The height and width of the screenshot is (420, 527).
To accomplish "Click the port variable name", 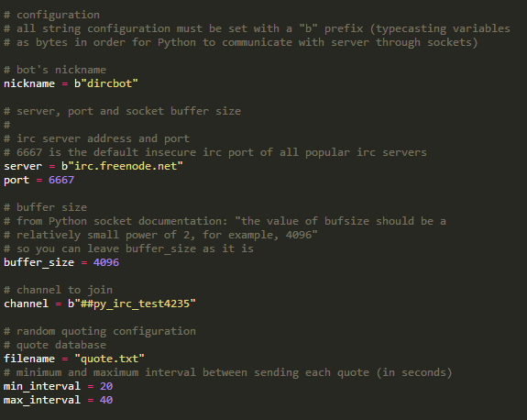I will tap(16, 181).
